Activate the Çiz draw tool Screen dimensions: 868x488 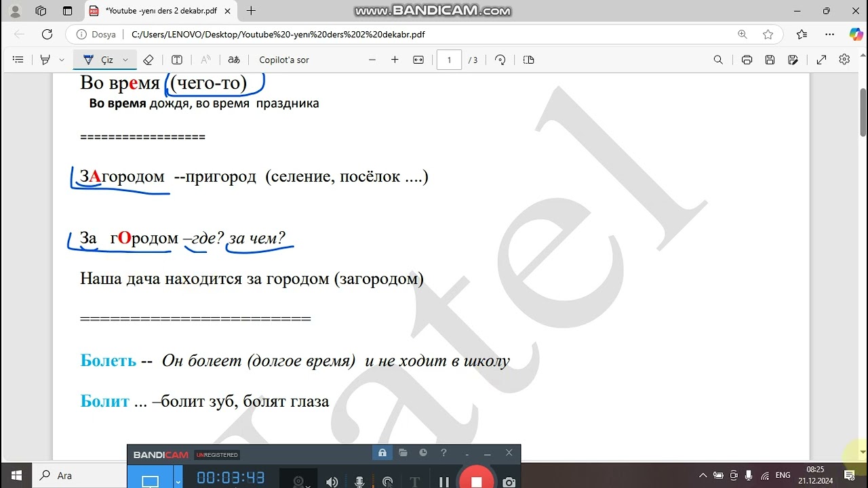[99, 60]
